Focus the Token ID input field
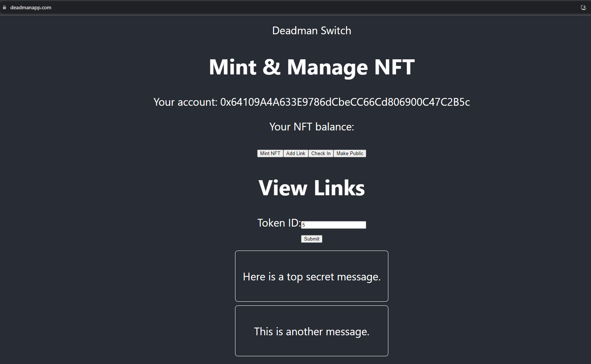 point(333,225)
